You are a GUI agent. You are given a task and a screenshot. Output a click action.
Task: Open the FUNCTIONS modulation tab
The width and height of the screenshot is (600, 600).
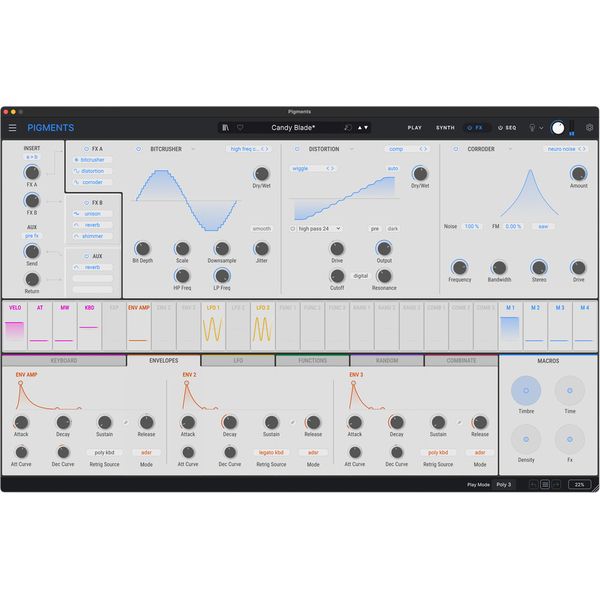click(312, 360)
